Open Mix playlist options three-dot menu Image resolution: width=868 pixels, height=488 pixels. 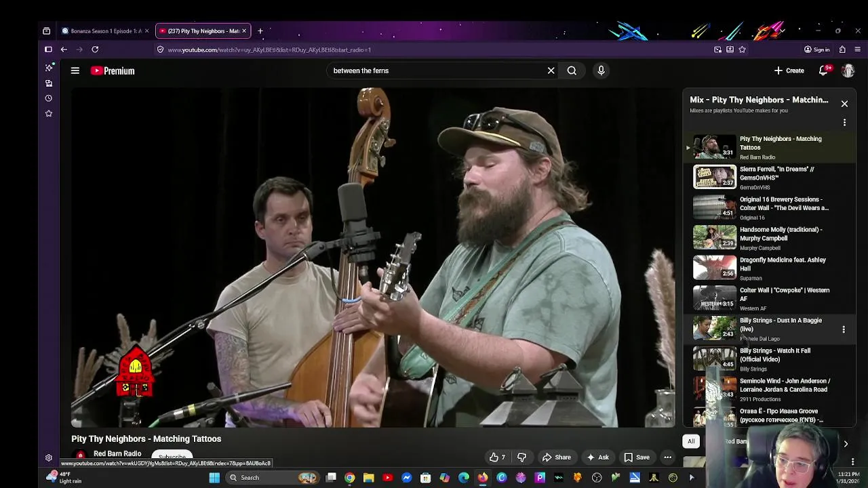coord(844,123)
